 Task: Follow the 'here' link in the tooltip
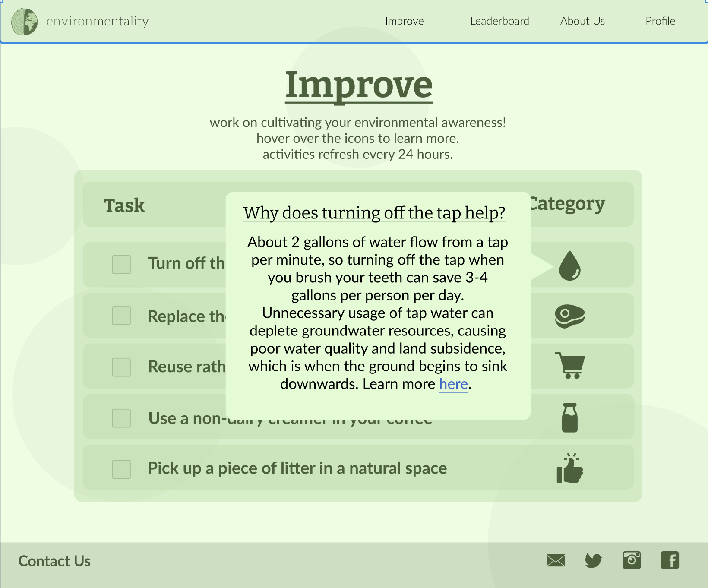click(x=454, y=384)
